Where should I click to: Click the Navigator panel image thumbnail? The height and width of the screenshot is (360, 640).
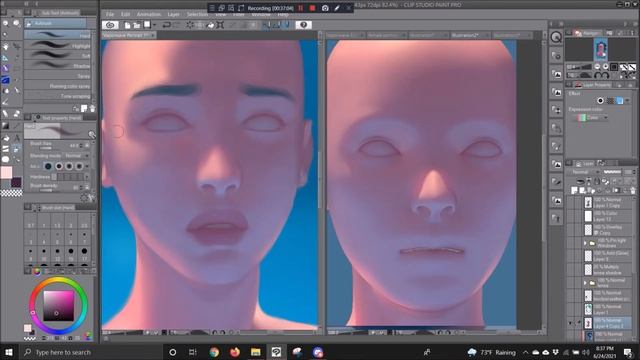click(600, 49)
